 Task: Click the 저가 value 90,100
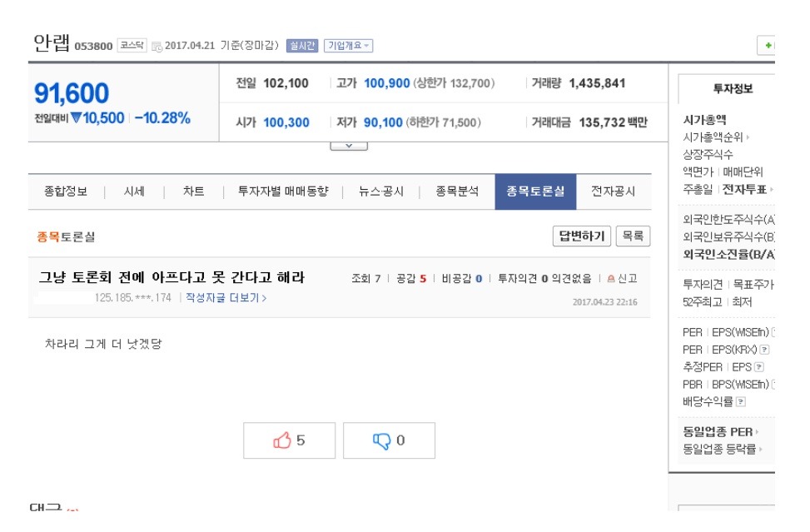tap(383, 122)
